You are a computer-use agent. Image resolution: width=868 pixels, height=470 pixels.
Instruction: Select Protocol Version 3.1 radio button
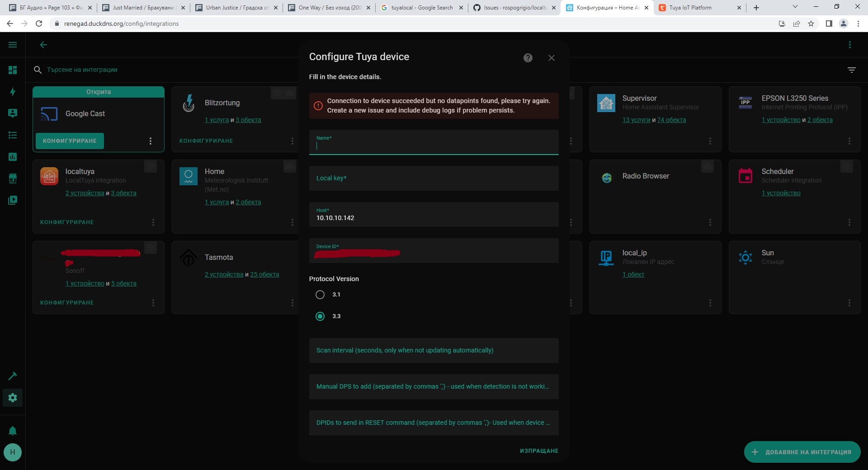pyautogui.click(x=320, y=295)
